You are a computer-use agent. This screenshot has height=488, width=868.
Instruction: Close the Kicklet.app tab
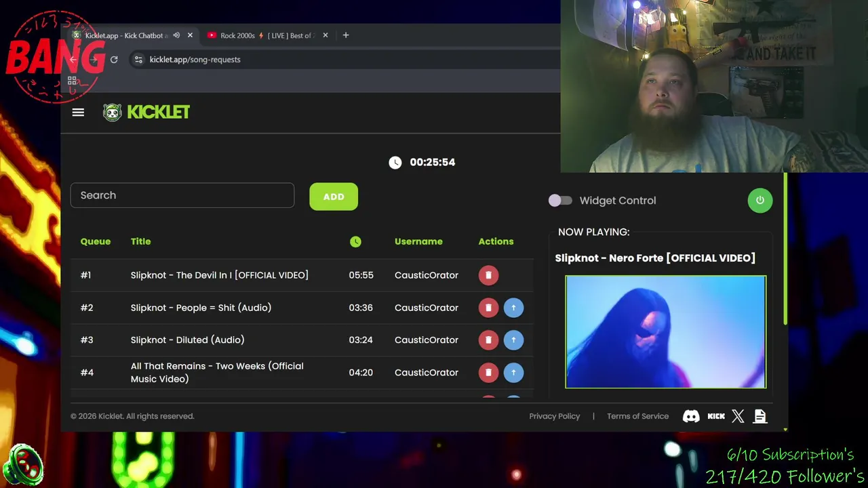tap(190, 35)
